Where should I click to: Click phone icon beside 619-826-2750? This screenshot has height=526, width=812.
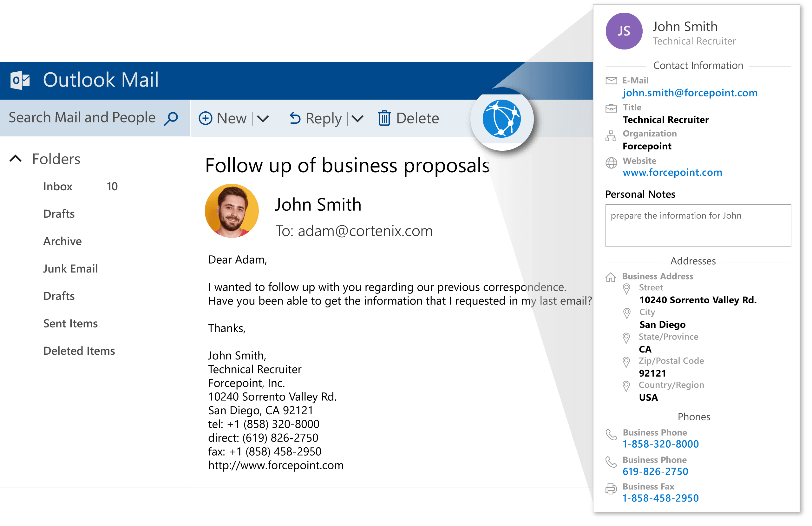pos(612,462)
